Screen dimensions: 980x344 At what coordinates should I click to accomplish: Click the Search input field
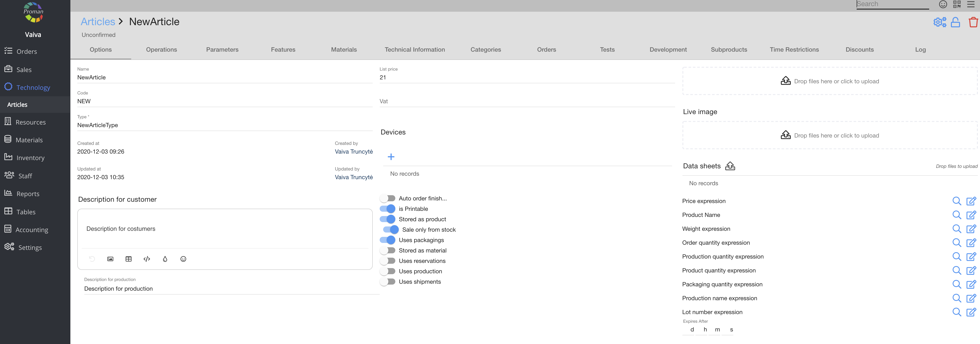(x=892, y=4)
